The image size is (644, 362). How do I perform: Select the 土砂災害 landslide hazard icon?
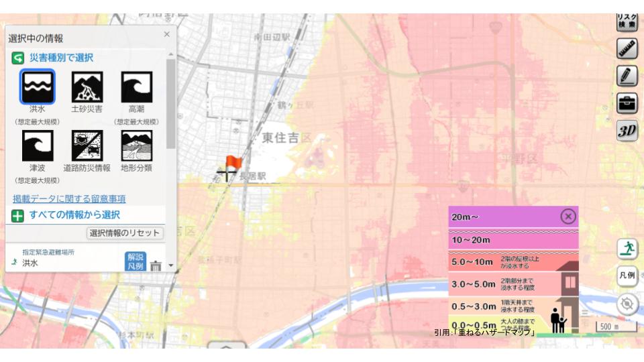click(87, 86)
